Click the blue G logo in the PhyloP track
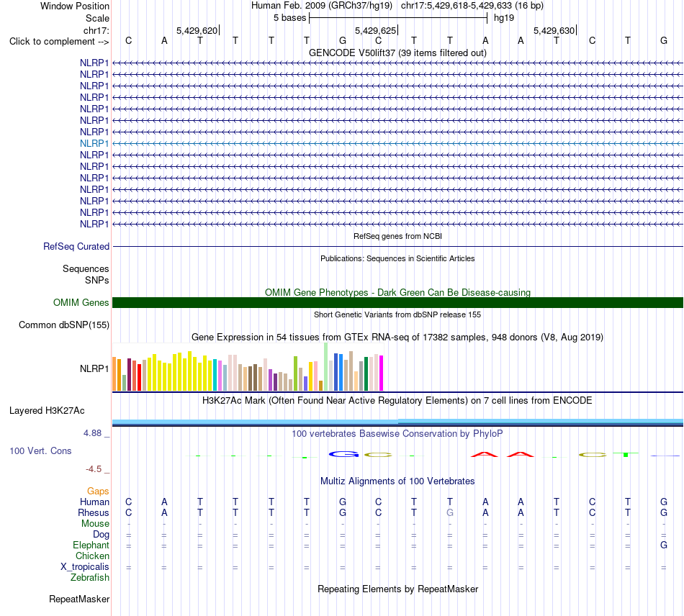 tap(343, 454)
